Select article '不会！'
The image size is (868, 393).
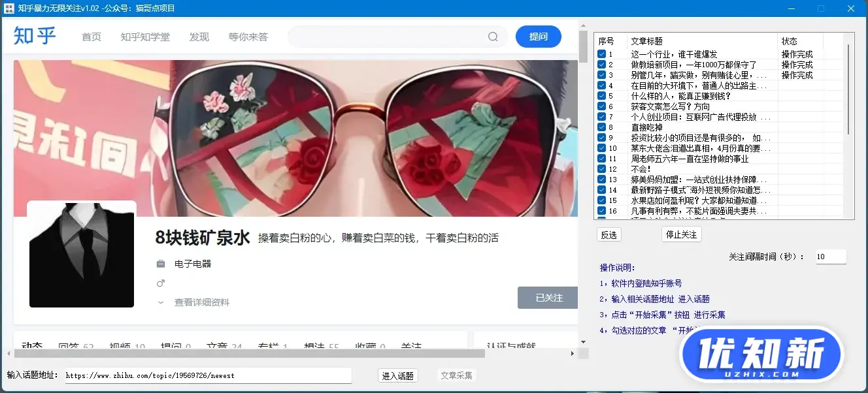click(x=642, y=169)
